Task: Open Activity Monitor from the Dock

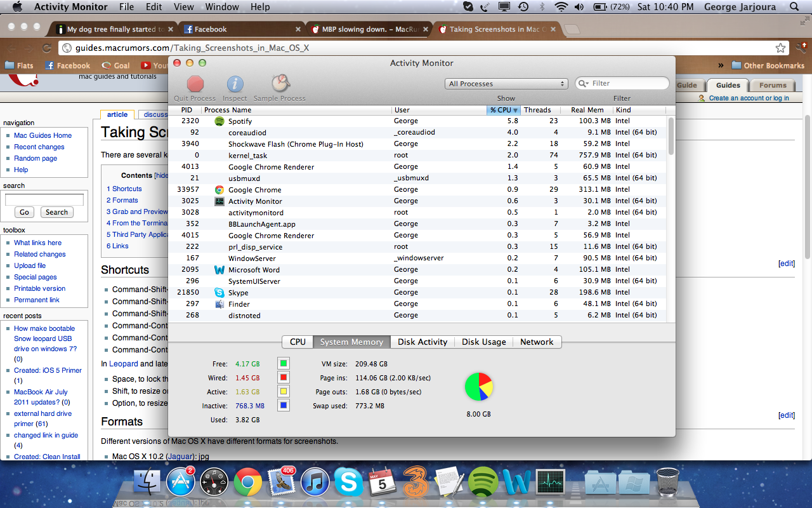Action: tap(550, 482)
